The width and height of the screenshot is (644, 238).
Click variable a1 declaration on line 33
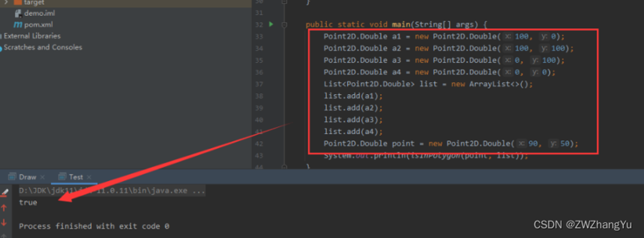pyautogui.click(x=396, y=36)
